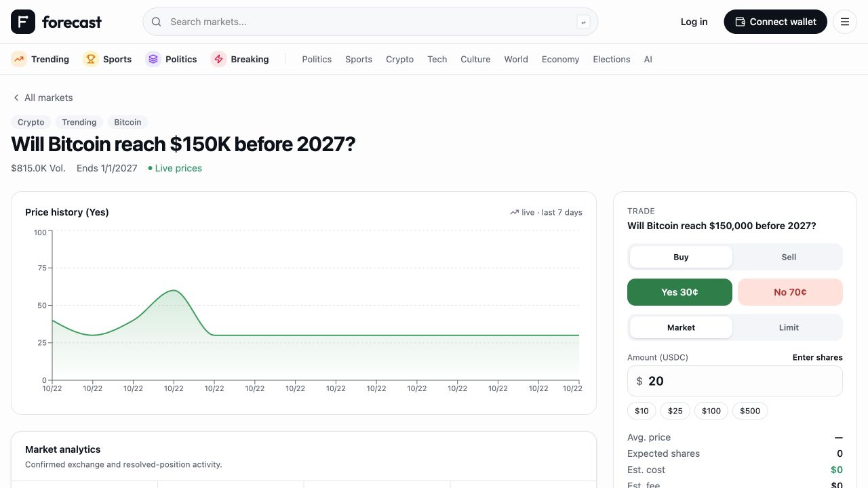Viewport: 868px width, 488px height.
Task: Choose the No 70¢ outcome
Action: [x=790, y=292]
